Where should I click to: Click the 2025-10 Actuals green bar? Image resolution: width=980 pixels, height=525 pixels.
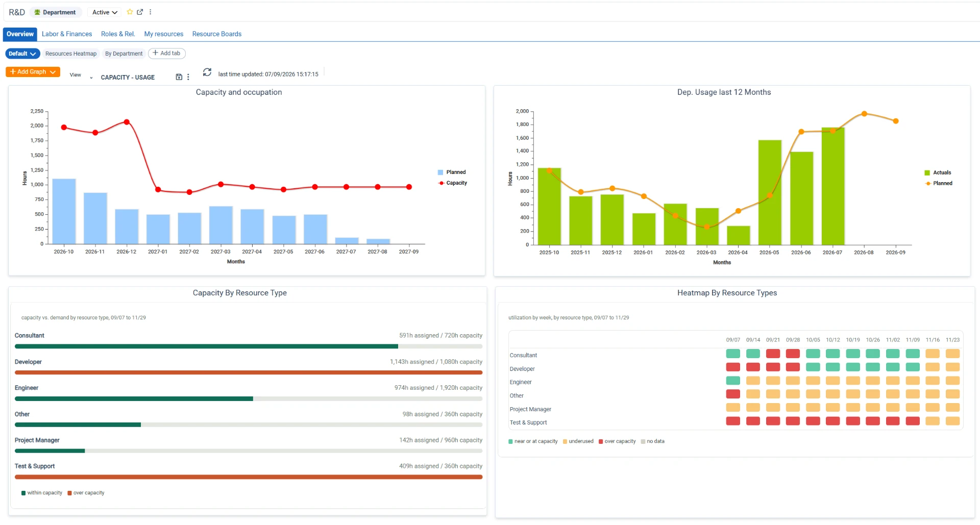(x=549, y=207)
